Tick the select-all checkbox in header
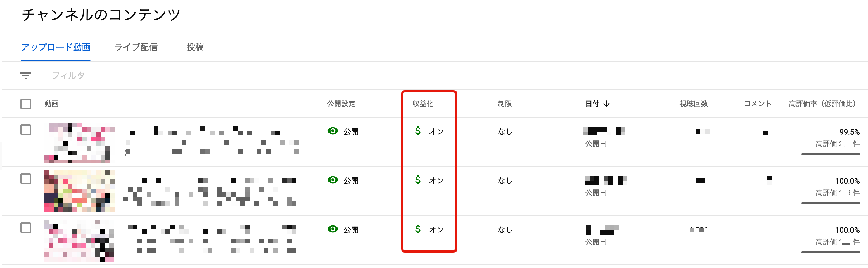 tap(26, 104)
